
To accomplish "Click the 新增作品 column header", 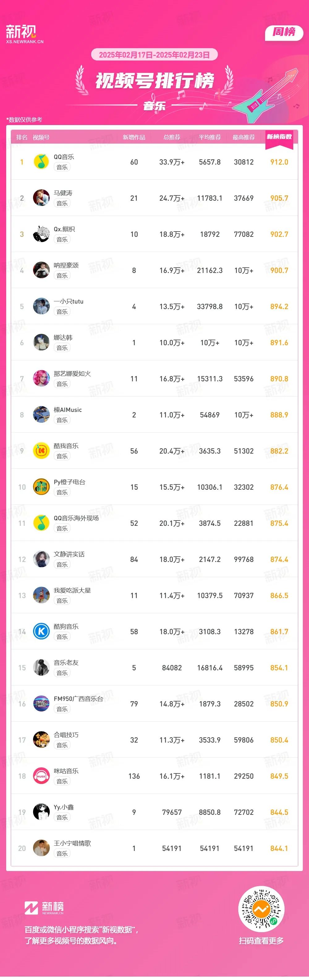I will click(134, 137).
